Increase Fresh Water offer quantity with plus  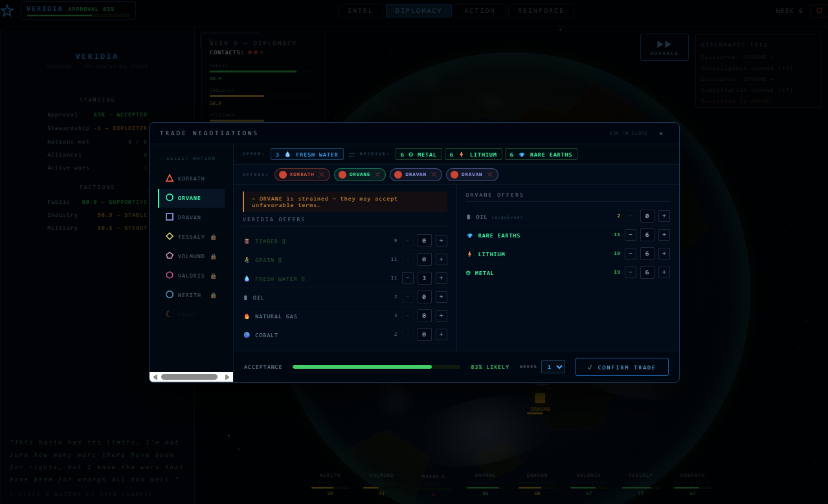pos(442,278)
